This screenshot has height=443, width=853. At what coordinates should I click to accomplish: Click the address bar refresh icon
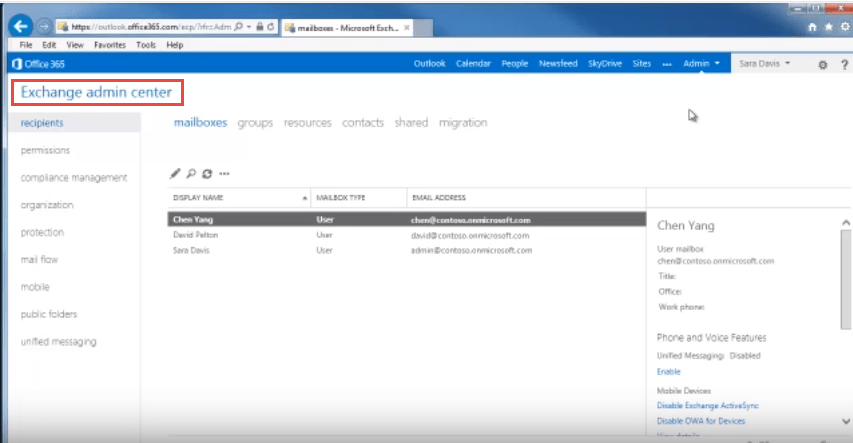pos(270,27)
